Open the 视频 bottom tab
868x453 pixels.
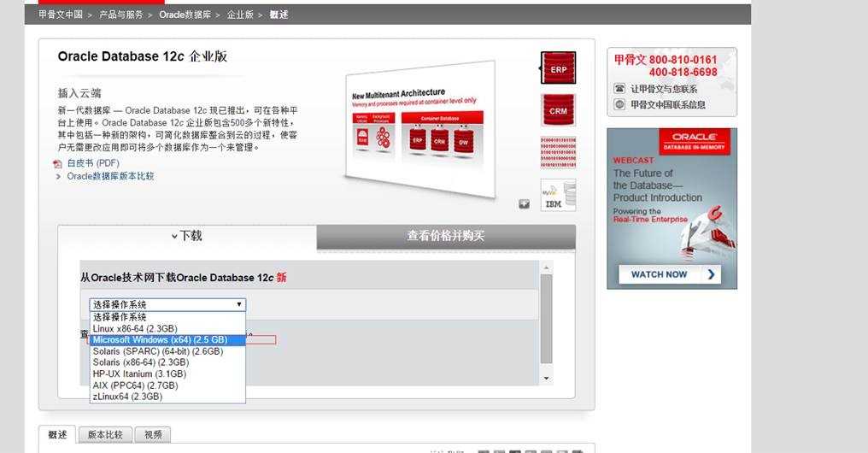pyautogui.click(x=153, y=435)
